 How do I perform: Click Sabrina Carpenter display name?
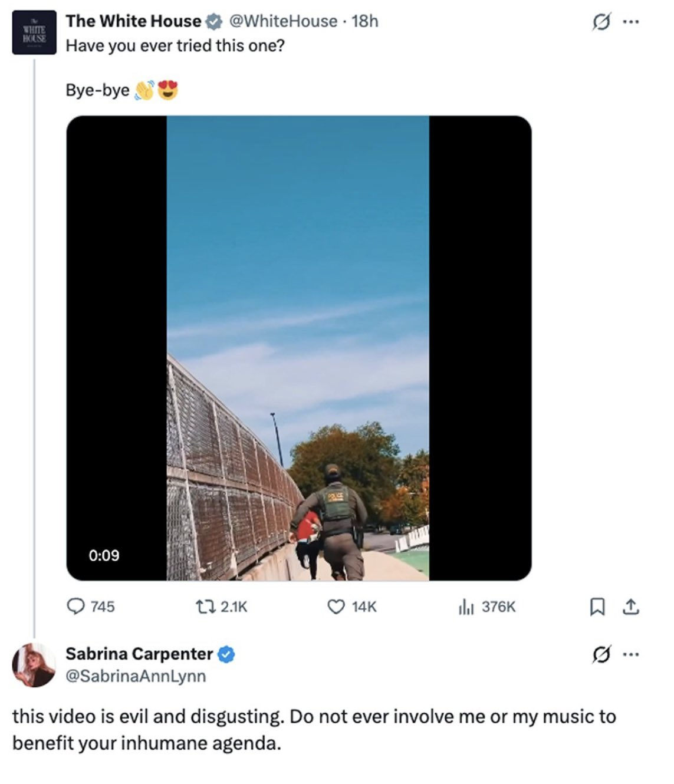[139, 654]
